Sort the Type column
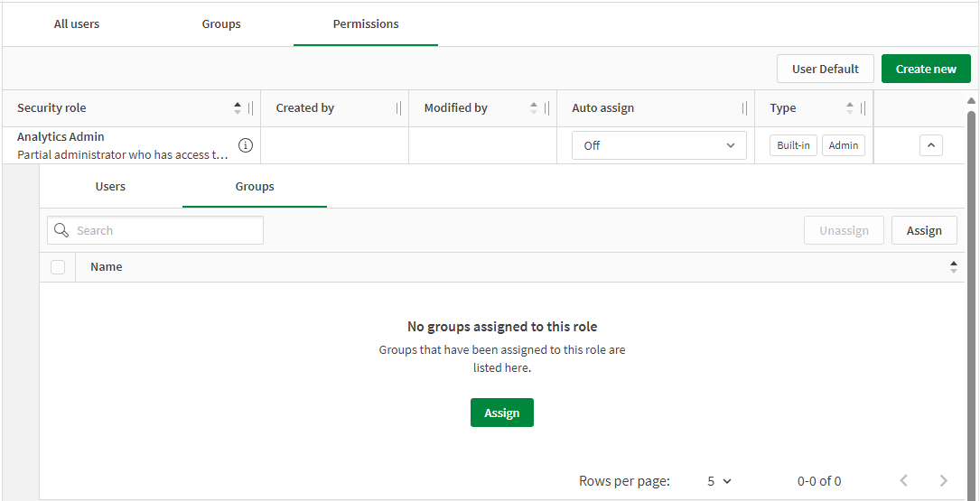Viewport: 980px width, 501px height. [x=849, y=108]
